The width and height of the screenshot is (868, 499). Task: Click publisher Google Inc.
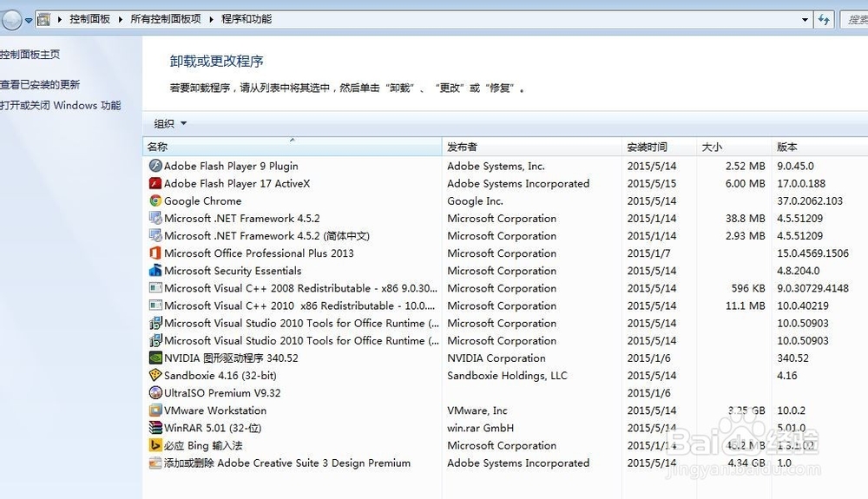[475, 200]
